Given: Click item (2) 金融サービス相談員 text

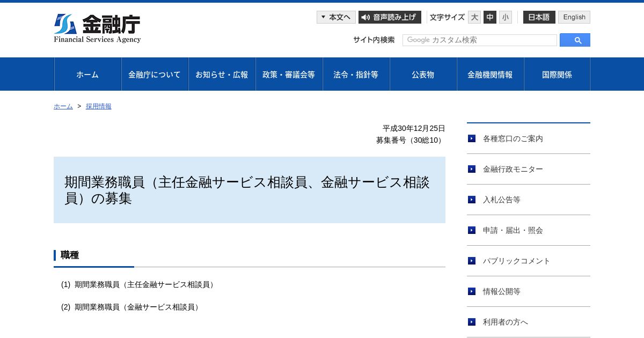Looking at the screenshot, I should click(x=131, y=307).
